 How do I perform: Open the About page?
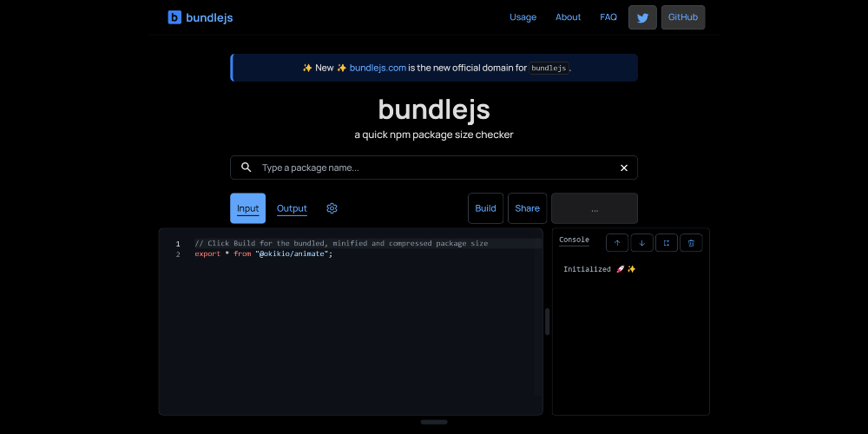568,17
